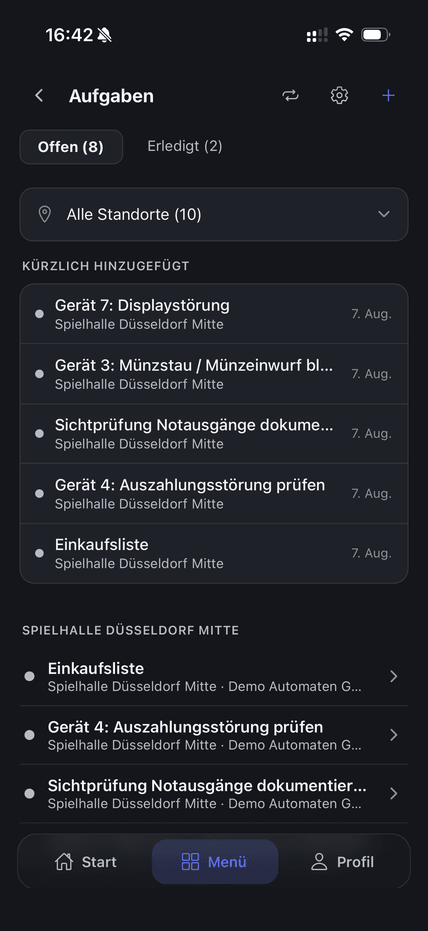Open Sichtprüfung Notausgänge row in Spielhalle section

tap(214, 794)
